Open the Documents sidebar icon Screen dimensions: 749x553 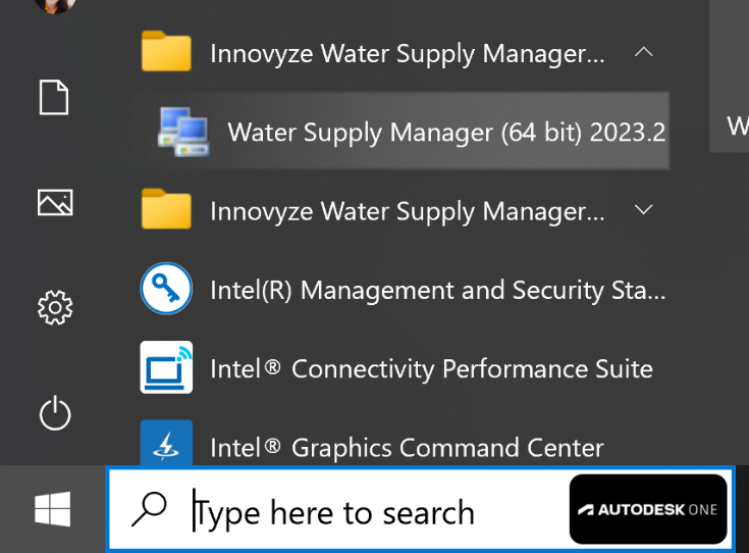(55, 98)
